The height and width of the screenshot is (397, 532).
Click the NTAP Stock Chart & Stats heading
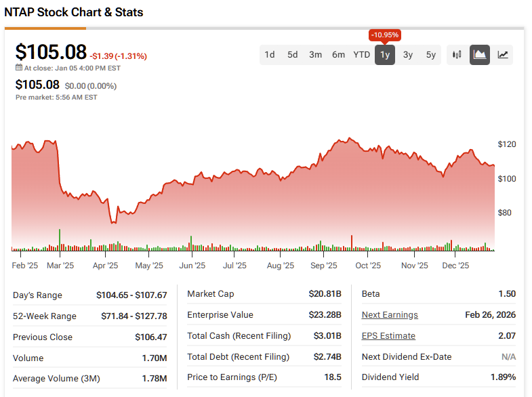click(x=74, y=12)
